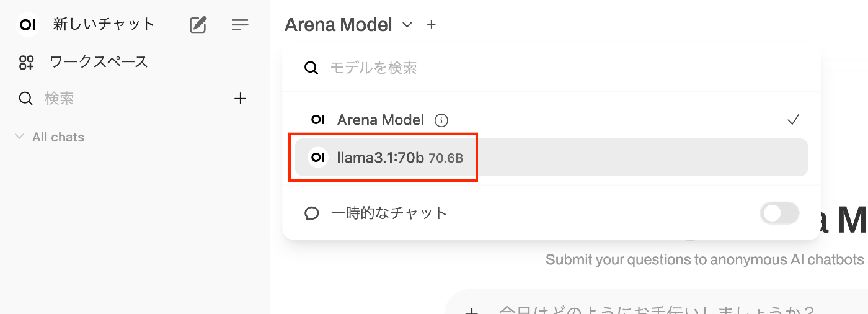This screenshot has width=868, height=314.
Task: Collapse the All chats section chevron
Action: (x=19, y=137)
